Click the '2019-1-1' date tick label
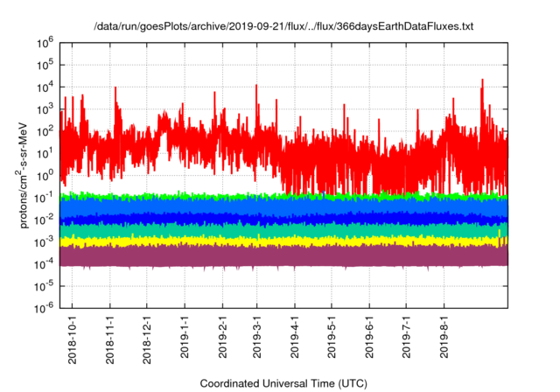The image size is (560, 392). 185,337
